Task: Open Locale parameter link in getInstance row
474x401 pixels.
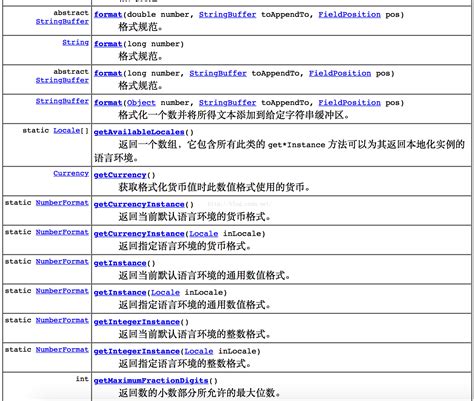Action: coord(165,292)
